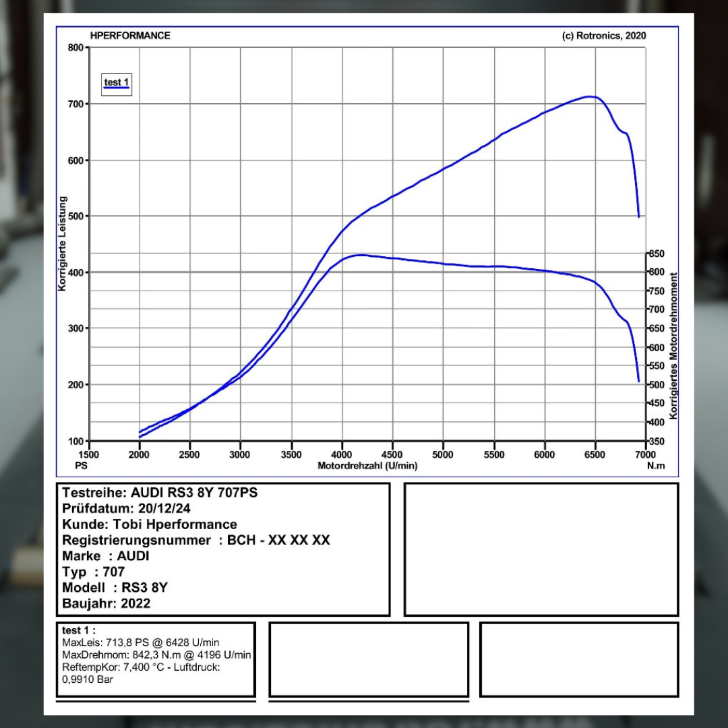This screenshot has width=728, height=728.
Task: Click the "Testreihe: AUDI RS3 8Y 707PS" line
Action: pos(160,493)
